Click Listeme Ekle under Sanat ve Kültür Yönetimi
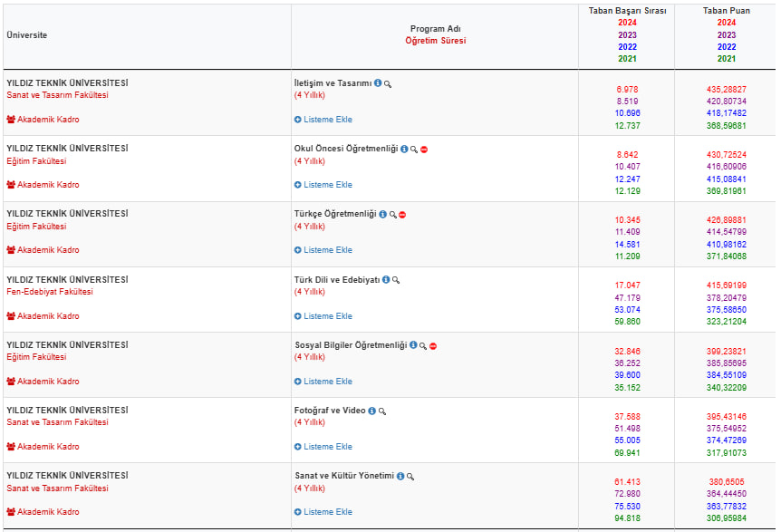Screen dimensions: 781x532 pos(323,512)
